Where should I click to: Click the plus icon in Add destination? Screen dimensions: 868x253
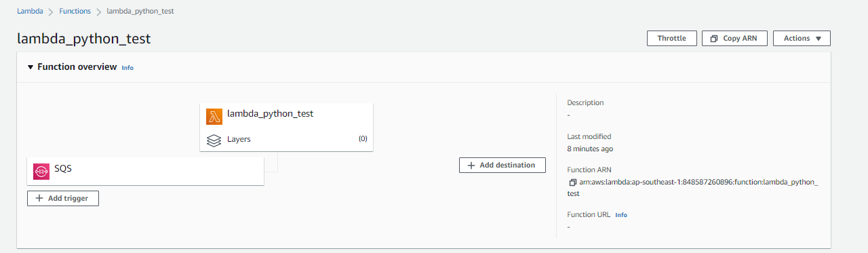point(471,165)
